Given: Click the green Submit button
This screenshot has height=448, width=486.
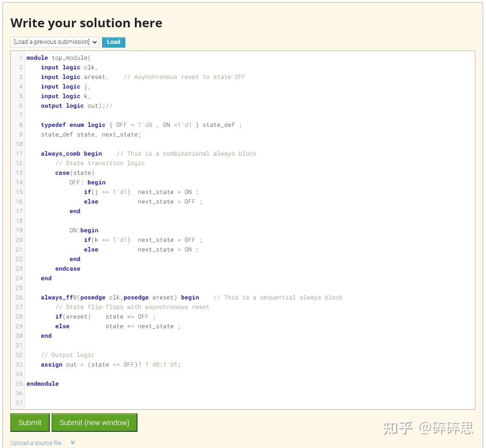Looking at the screenshot, I should (29, 422).
